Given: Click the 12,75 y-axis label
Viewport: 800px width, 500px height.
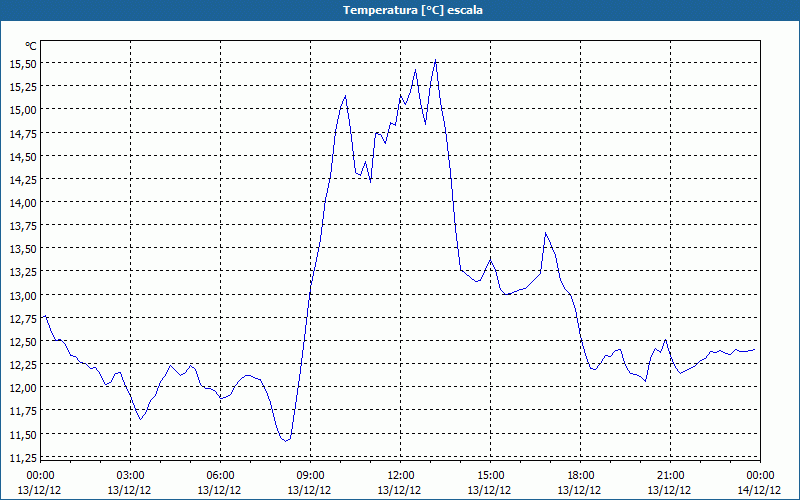Looking at the screenshot, I should 23,318.
